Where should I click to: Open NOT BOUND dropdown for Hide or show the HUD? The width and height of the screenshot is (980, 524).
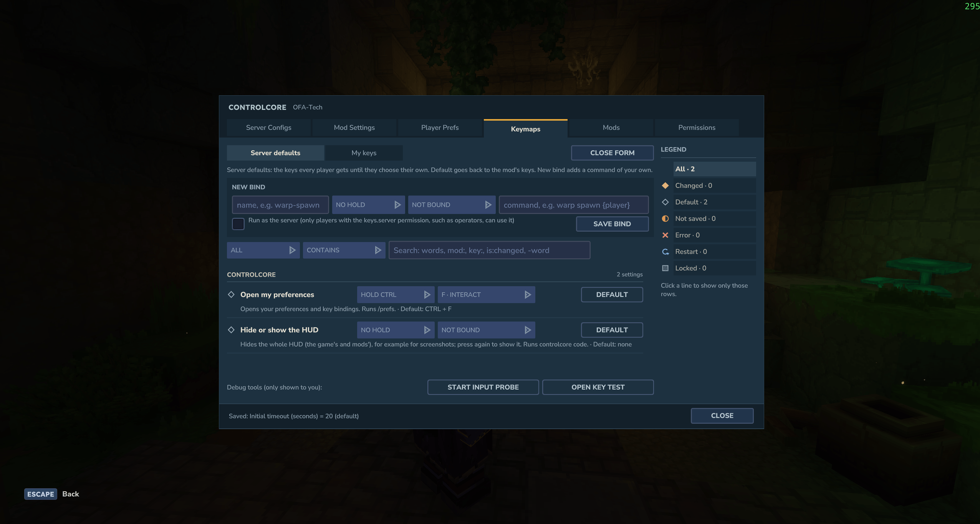[x=486, y=330]
